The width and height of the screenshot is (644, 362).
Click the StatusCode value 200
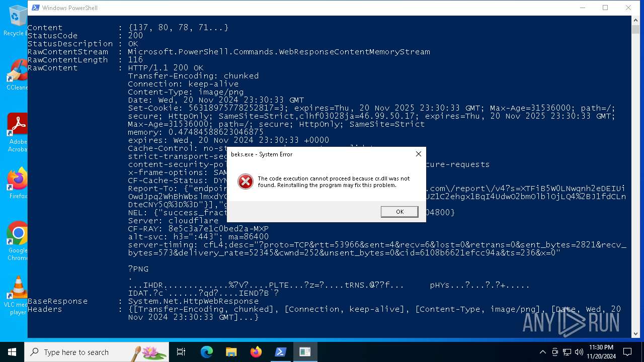(135, 36)
